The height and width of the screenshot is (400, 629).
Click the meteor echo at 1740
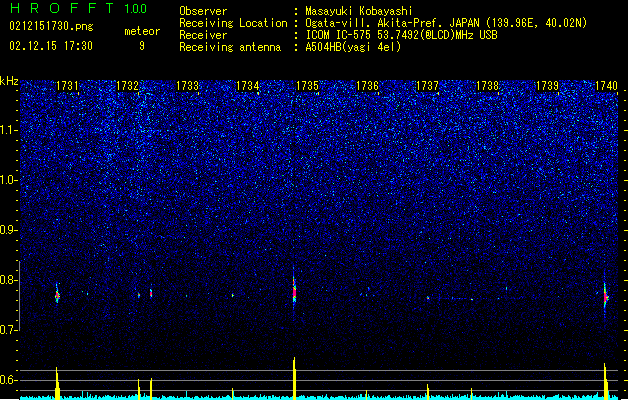tap(605, 297)
